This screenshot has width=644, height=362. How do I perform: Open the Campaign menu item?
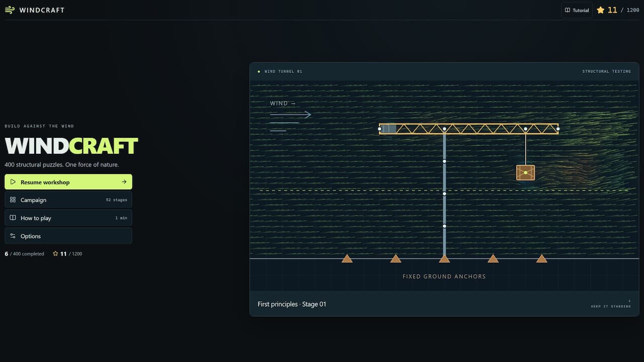(68, 200)
